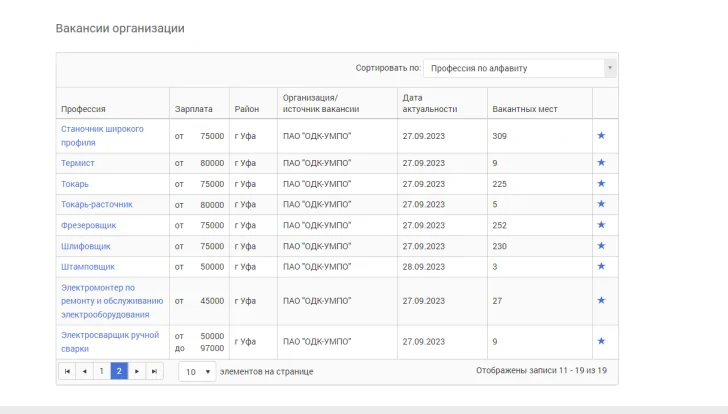The height and width of the screenshot is (414, 728).
Task: Mark the Токарь vacancy with the star
Action: (601, 183)
